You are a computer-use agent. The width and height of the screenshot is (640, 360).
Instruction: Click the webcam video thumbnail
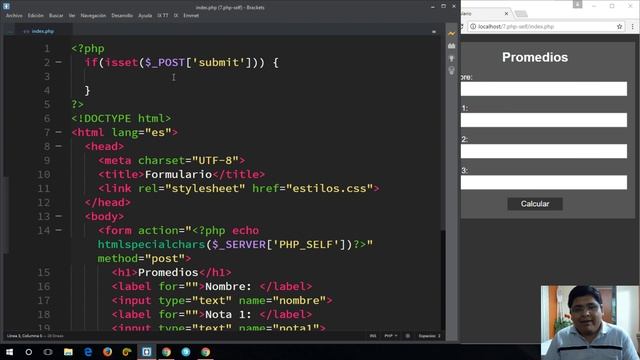590,322
